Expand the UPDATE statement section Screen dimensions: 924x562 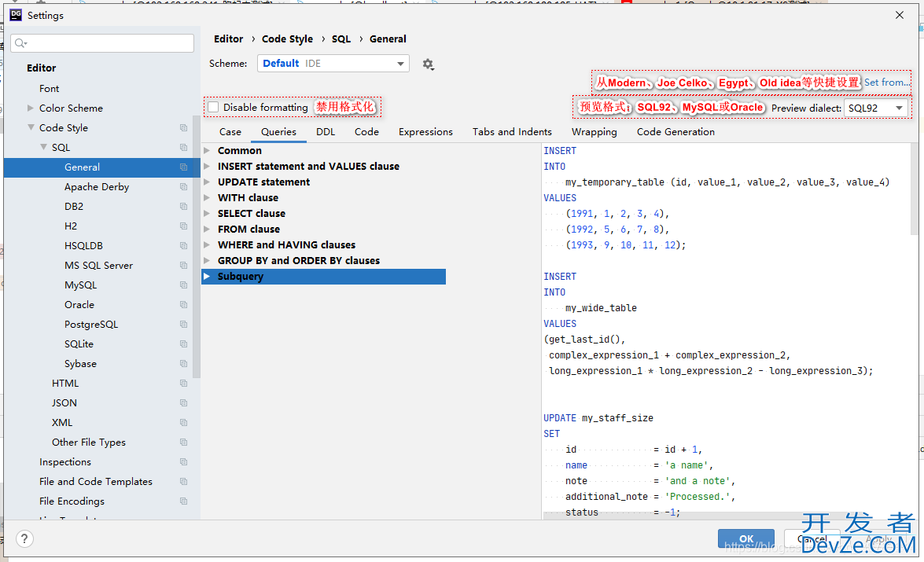[207, 182]
